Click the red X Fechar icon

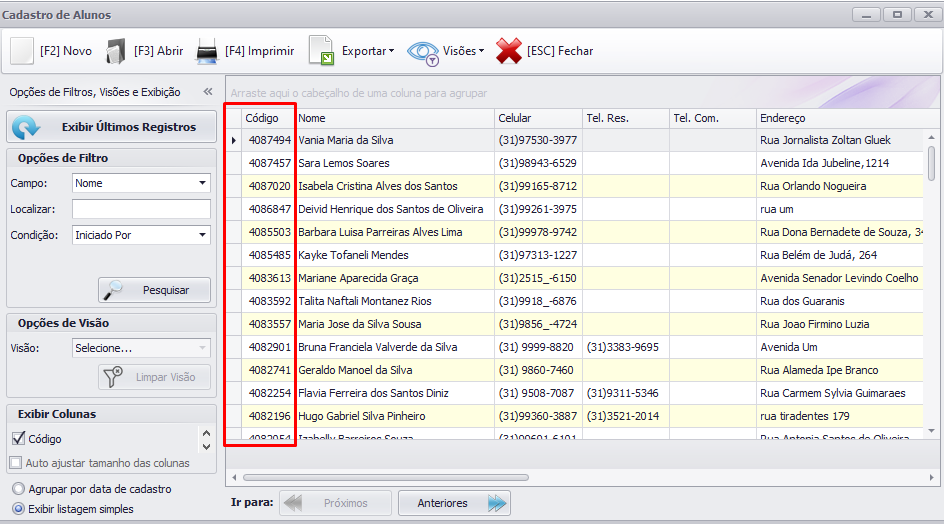click(x=509, y=51)
